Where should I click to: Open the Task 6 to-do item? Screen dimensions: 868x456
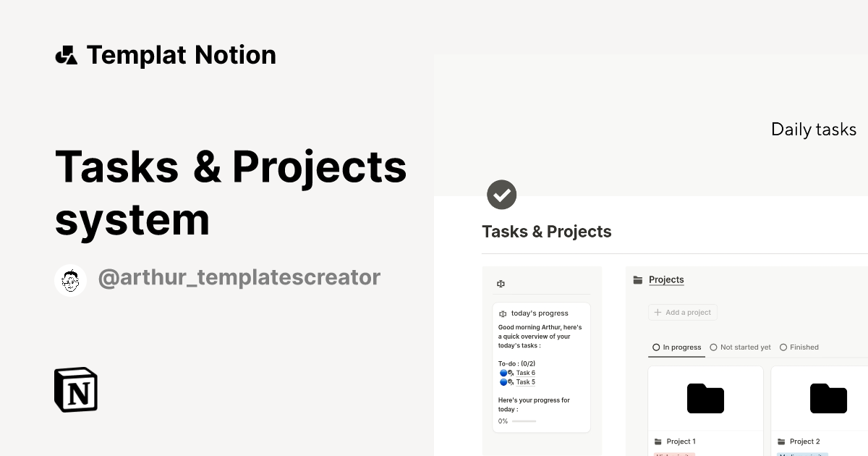coord(525,373)
